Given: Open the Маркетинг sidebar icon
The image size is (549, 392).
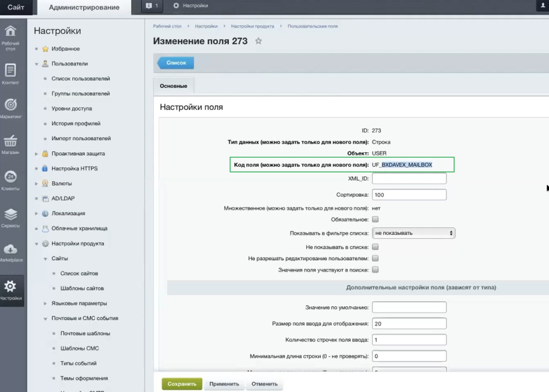Looking at the screenshot, I should (11, 108).
